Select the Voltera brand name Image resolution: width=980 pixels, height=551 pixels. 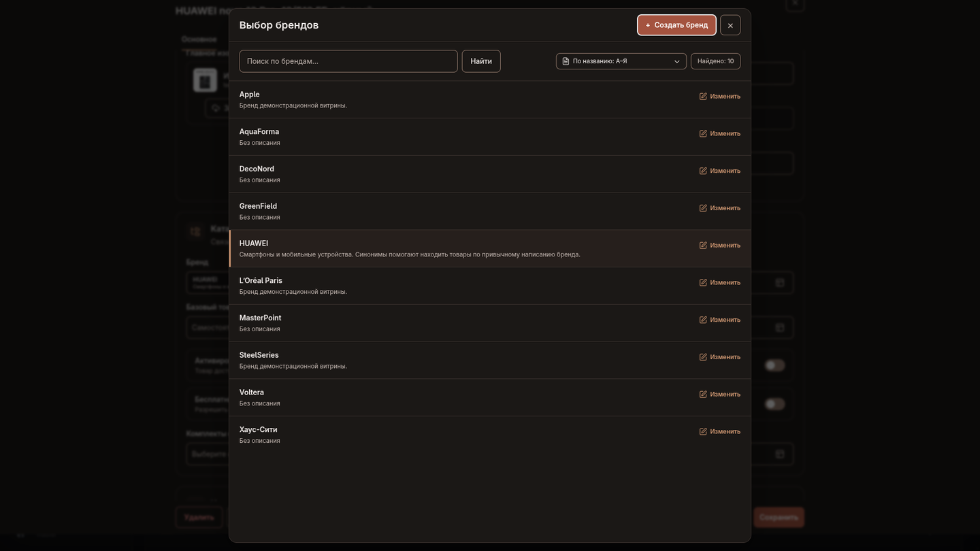pos(252,393)
